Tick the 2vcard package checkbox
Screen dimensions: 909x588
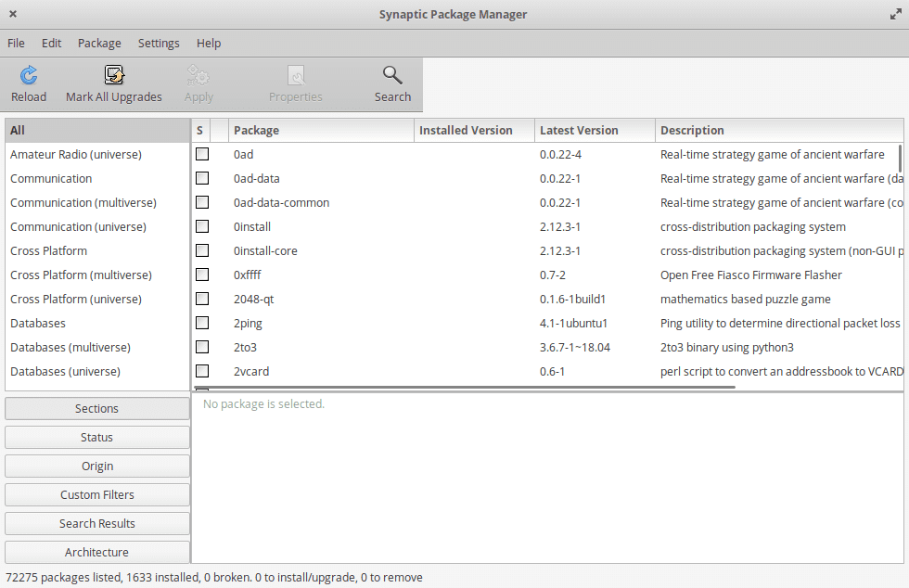point(202,371)
